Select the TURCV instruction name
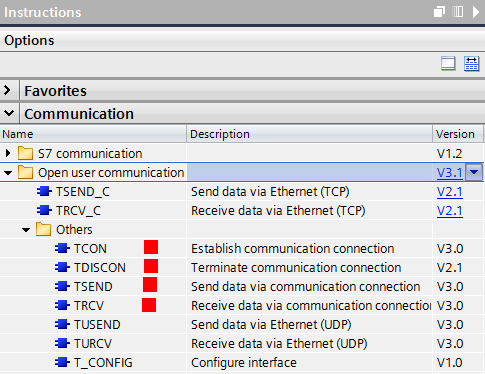 tap(93, 344)
